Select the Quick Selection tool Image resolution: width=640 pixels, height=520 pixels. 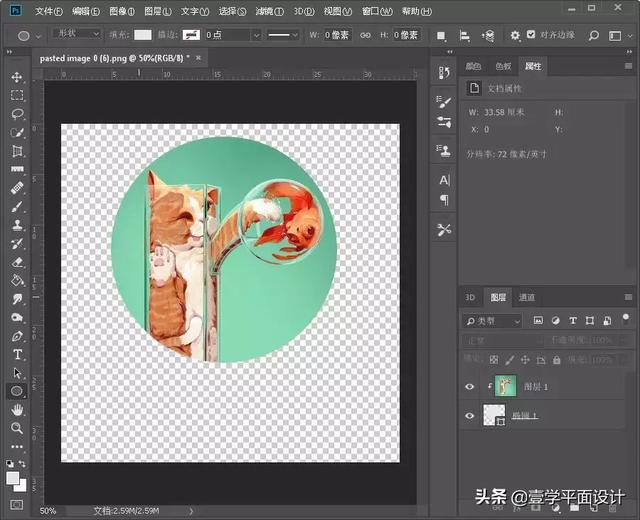click(x=17, y=133)
